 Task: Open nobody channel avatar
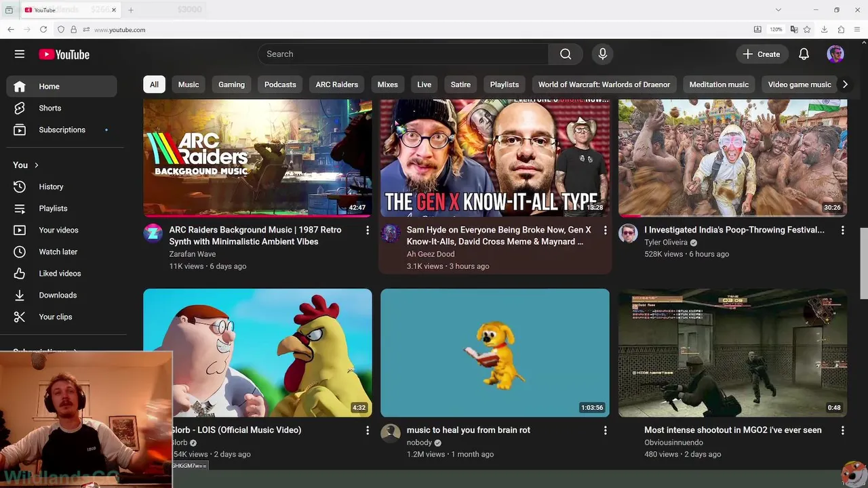pyautogui.click(x=391, y=433)
